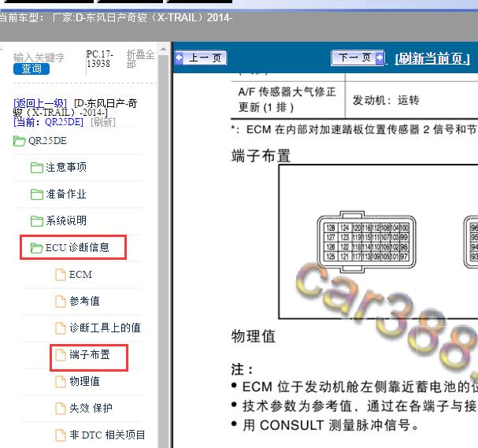
Task: Go to next page with 下一页
Action: point(358,58)
